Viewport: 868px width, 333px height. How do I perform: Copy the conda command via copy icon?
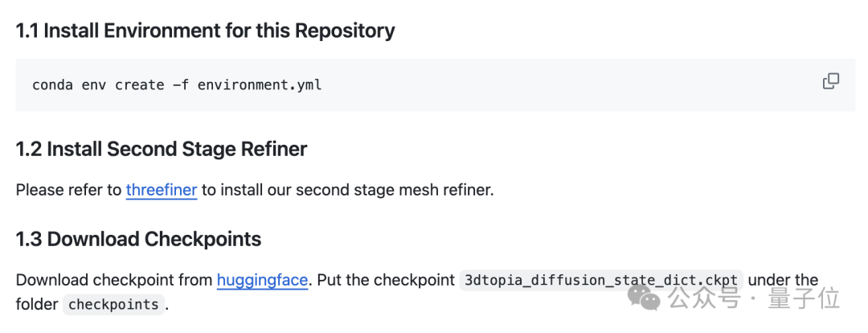[x=831, y=81]
